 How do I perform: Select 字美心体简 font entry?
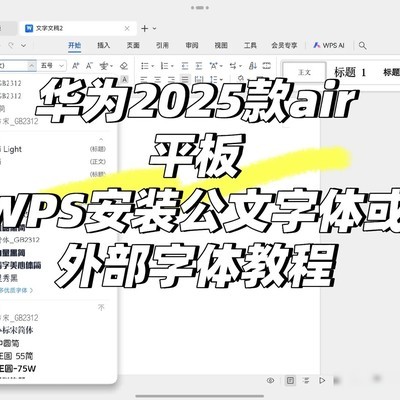(x=21, y=265)
